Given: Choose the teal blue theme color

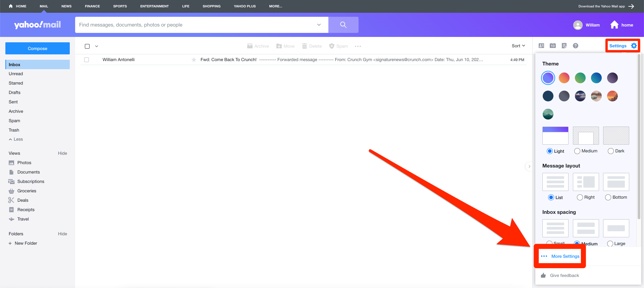Looking at the screenshot, I should [x=596, y=78].
